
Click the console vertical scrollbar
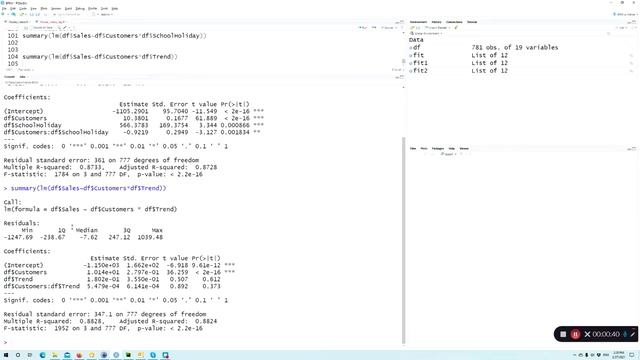[x=404, y=241]
